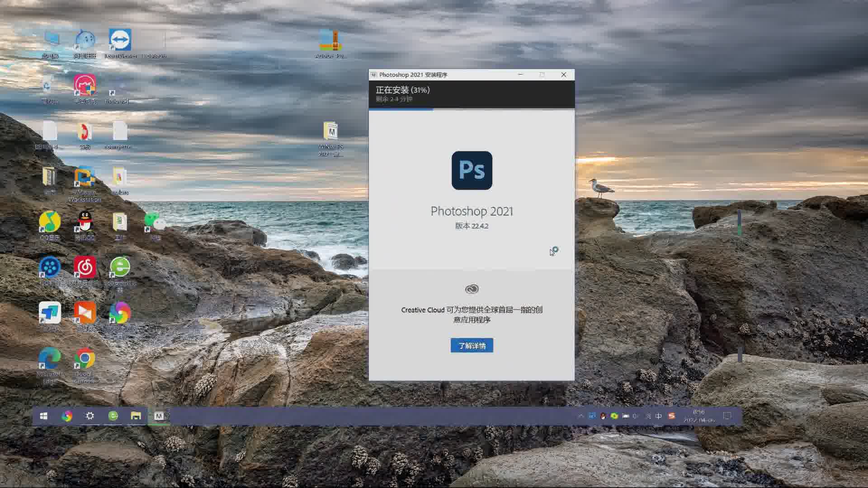This screenshot has height=488, width=868.
Task: Select the TeamViewer desktop shortcut
Action: click(x=120, y=44)
